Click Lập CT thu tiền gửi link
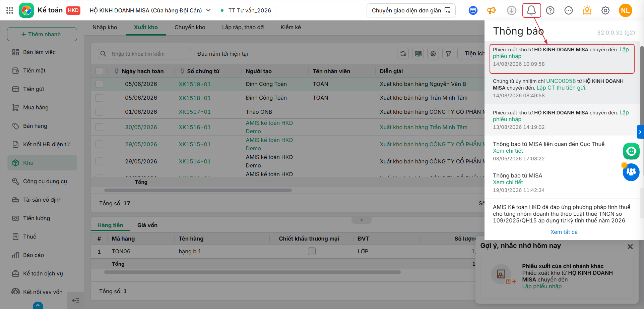The image size is (644, 309). click(x=562, y=88)
